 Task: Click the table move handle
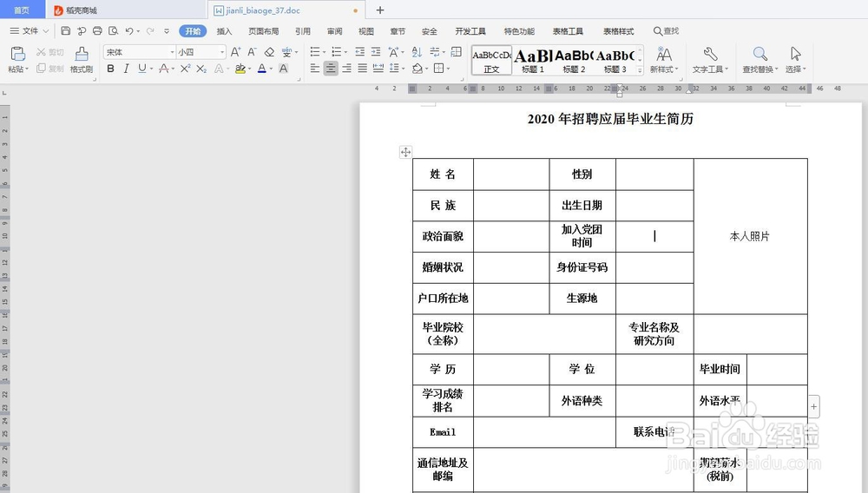tap(405, 152)
